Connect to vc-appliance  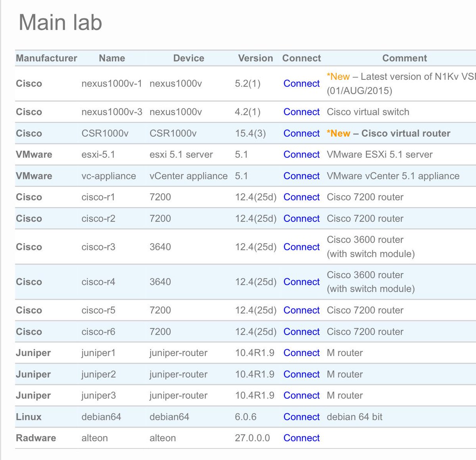point(301,176)
